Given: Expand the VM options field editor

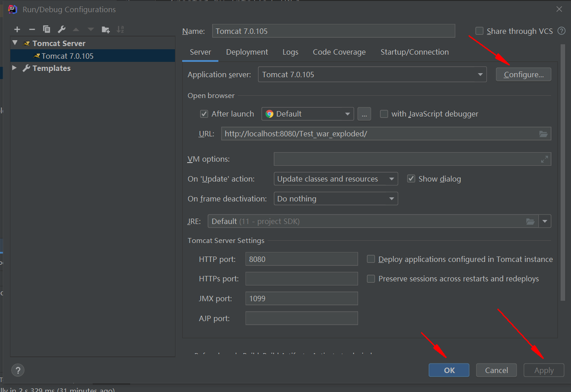Looking at the screenshot, I should click(x=545, y=159).
